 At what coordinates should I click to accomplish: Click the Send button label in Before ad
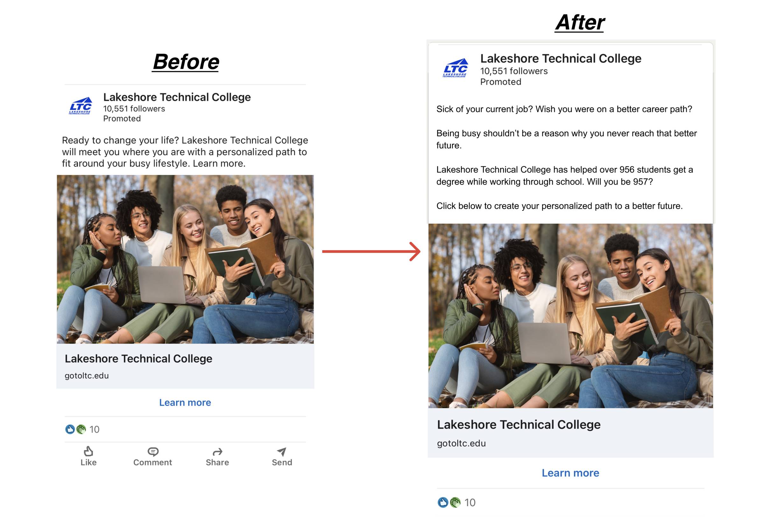(282, 462)
